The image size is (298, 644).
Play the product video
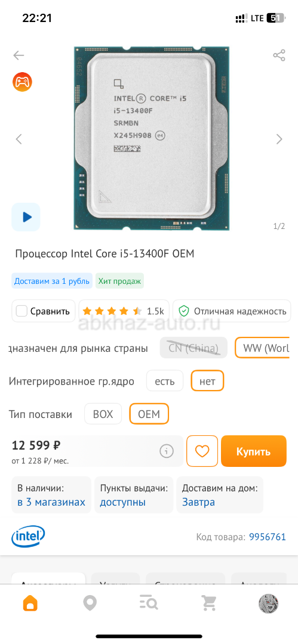[x=26, y=217]
